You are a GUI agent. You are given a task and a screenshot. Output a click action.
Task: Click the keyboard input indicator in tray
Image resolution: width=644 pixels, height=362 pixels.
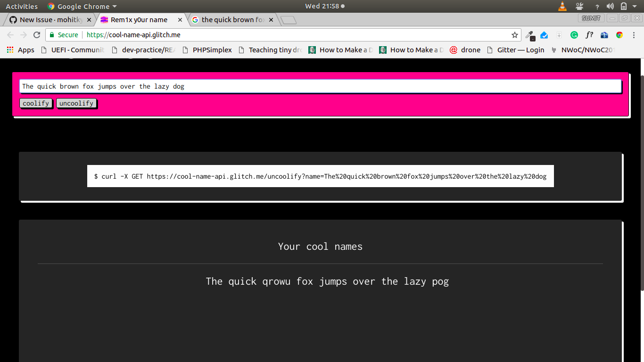pos(579,6)
